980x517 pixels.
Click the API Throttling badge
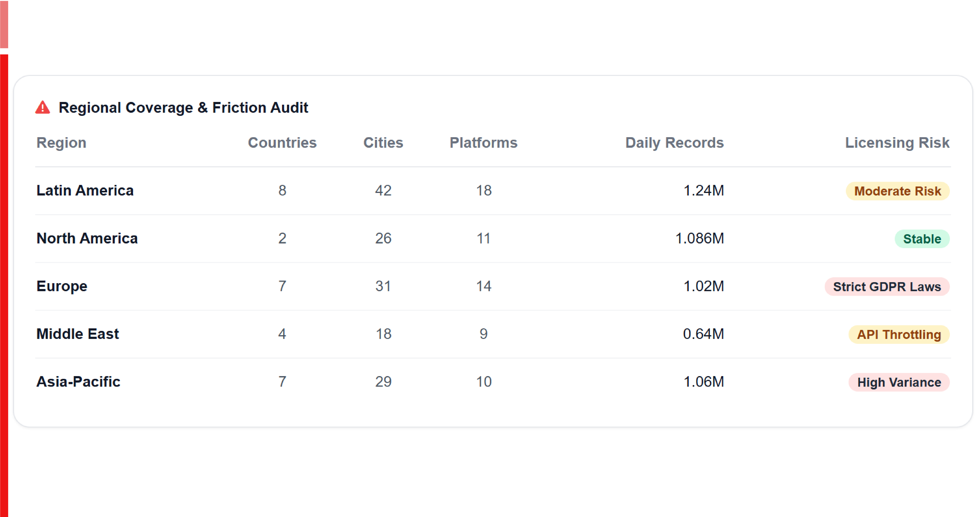click(899, 334)
